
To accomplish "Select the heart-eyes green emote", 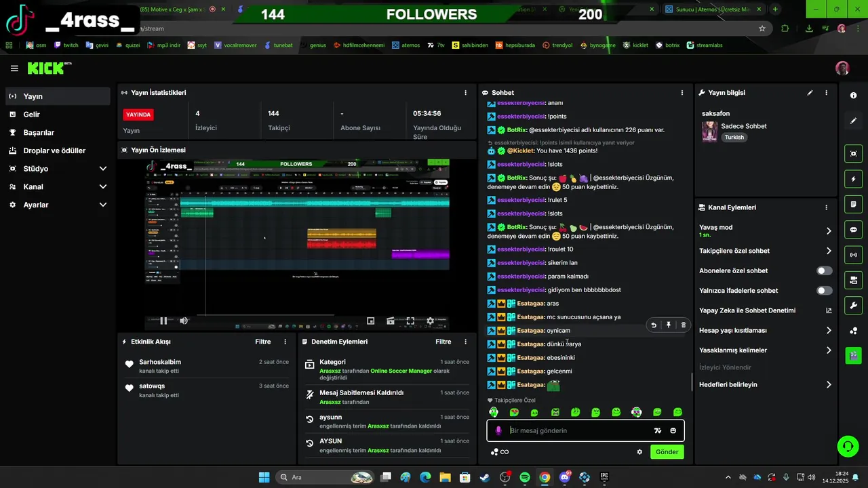I will [x=514, y=412].
